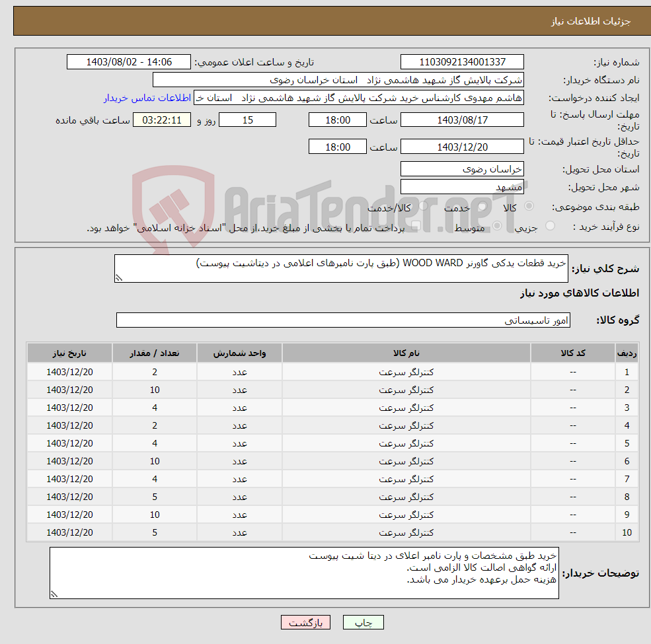Click the عدد unit in row 4
The width and height of the screenshot is (651, 644).
point(239,425)
